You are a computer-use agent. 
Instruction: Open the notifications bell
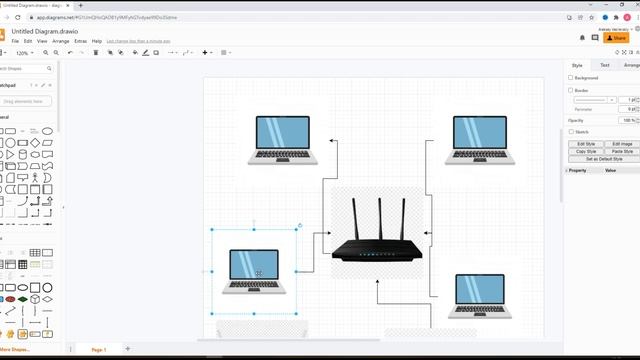tap(582, 38)
